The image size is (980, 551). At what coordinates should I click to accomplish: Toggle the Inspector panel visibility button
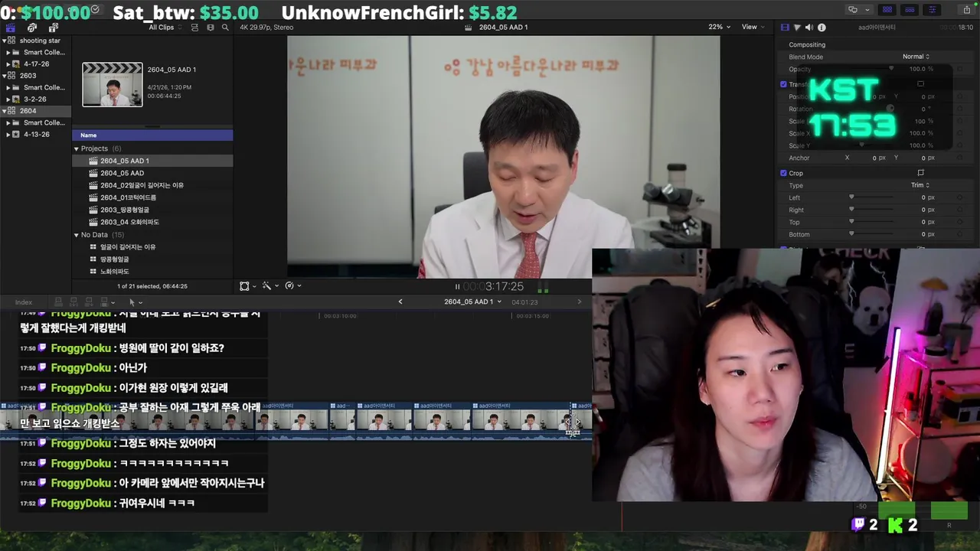[932, 10]
